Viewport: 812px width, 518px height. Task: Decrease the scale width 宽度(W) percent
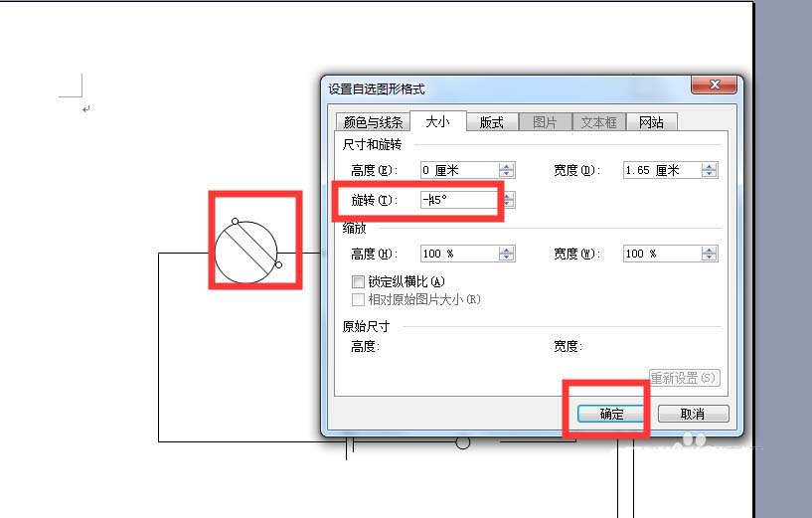(709, 257)
